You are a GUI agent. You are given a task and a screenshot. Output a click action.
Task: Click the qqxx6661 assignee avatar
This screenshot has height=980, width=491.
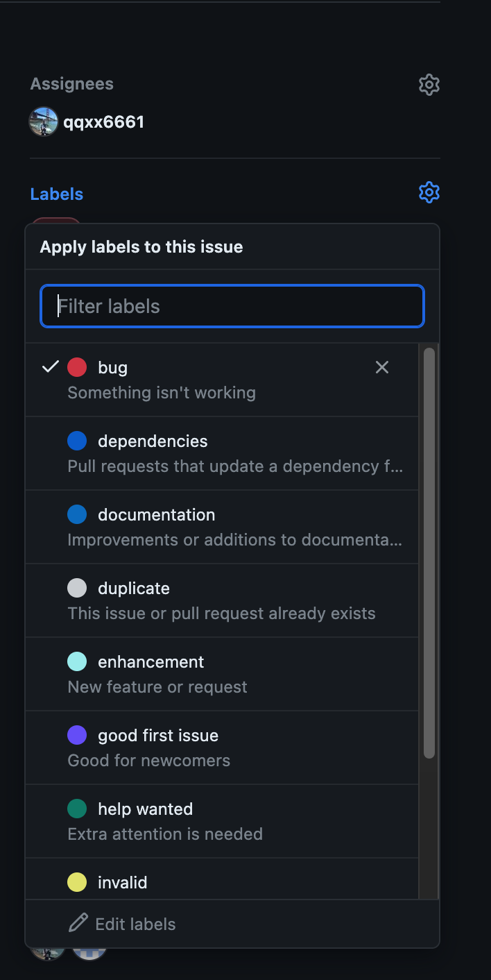44,122
